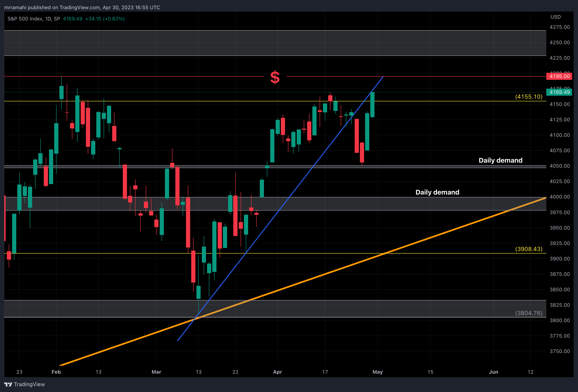578x392 pixels.
Task: Click the yellow (4155.10) level label
Action: (x=529, y=97)
